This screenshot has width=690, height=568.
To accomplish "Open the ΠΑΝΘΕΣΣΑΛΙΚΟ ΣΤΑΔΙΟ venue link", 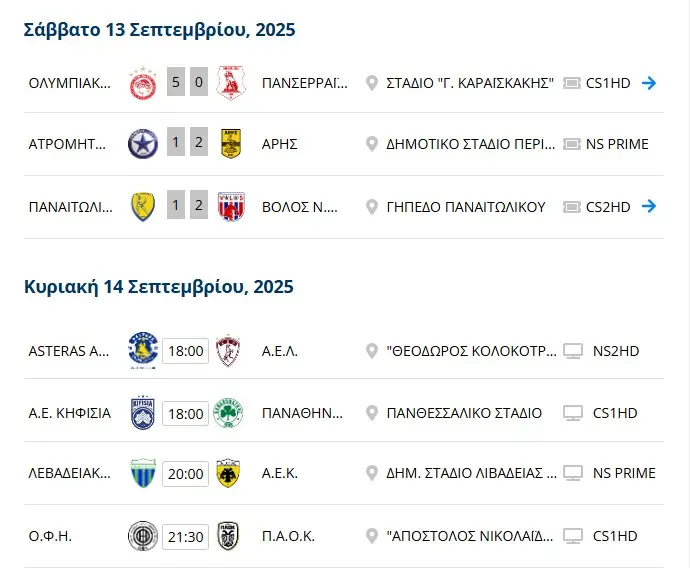I will pos(464,413).
